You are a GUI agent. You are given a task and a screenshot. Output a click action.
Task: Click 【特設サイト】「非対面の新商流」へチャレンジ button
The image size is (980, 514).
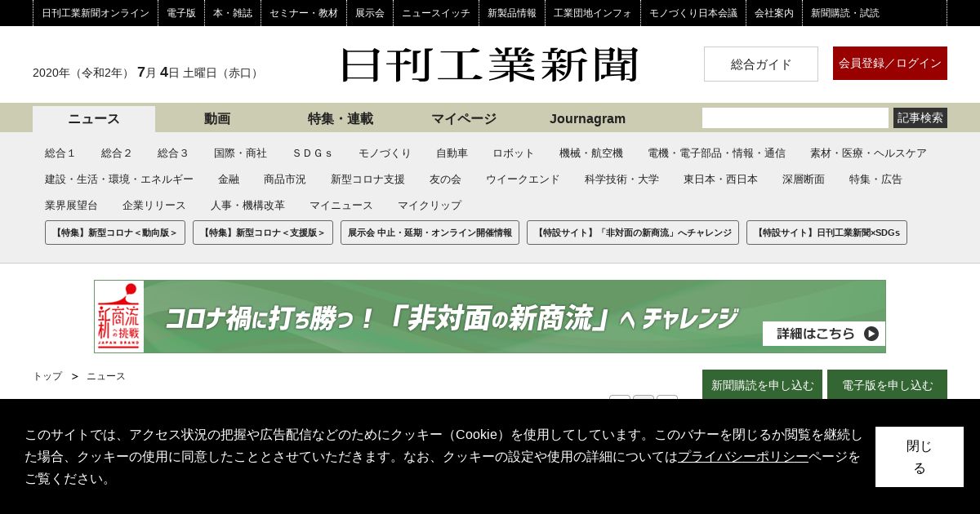click(x=633, y=233)
